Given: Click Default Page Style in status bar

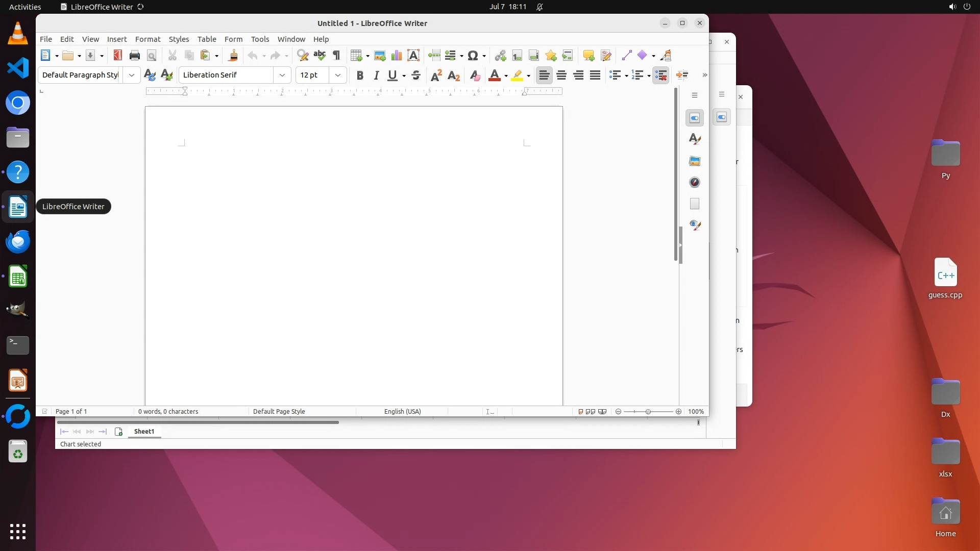Looking at the screenshot, I should [x=279, y=412].
